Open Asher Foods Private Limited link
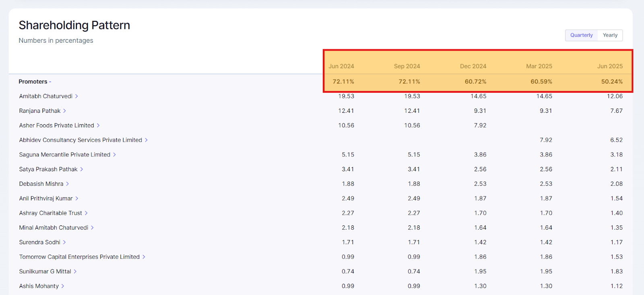The image size is (644, 295). pyautogui.click(x=59, y=125)
